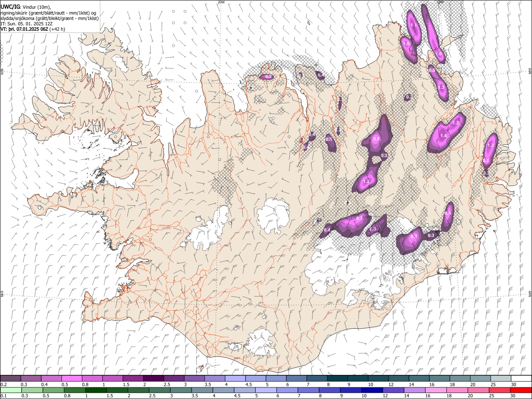Click the '15W' longitude label
Image resolution: width=532 pixels, height=399 pixels.
click(440, 2)
